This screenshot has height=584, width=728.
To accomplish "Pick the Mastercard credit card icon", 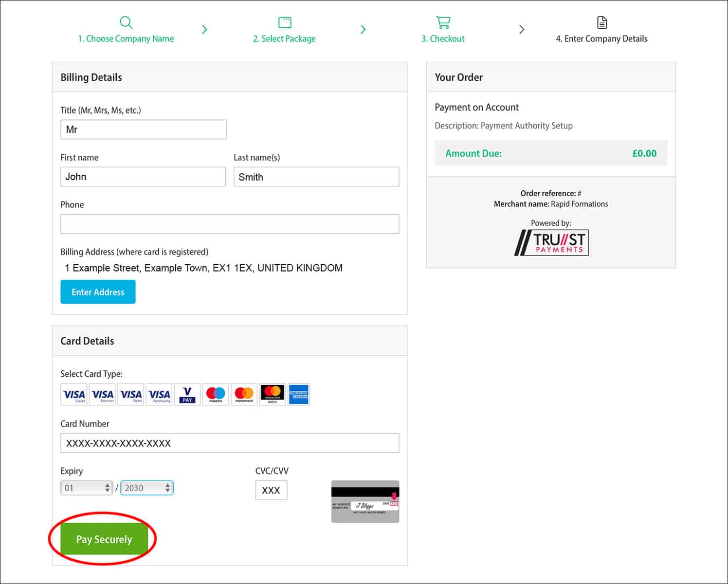I will (244, 395).
